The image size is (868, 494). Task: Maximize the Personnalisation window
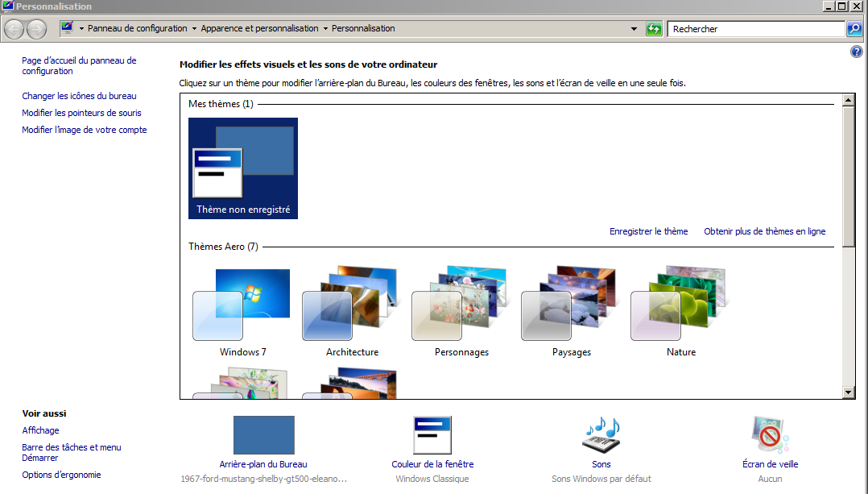click(842, 6)
